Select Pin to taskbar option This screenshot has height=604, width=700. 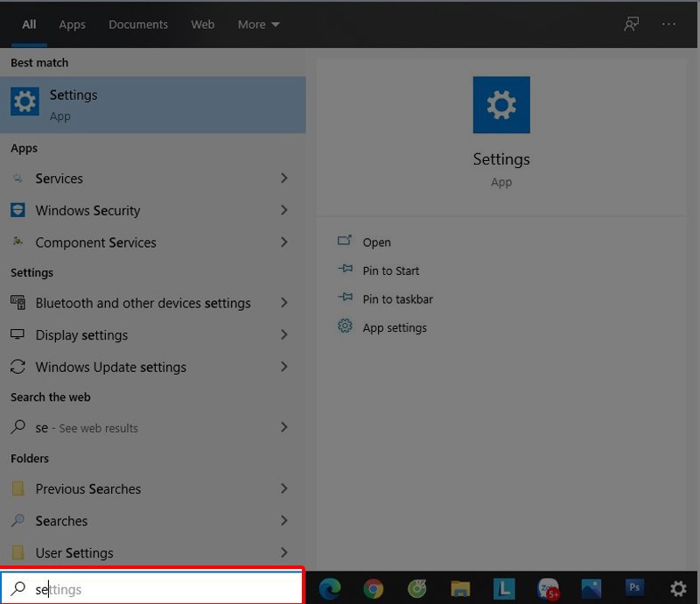point(397,299)
